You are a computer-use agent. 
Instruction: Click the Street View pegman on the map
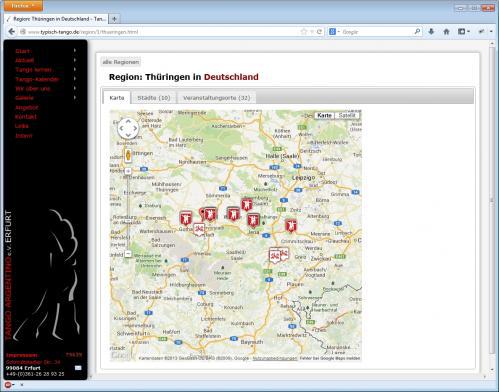point(128,155)
